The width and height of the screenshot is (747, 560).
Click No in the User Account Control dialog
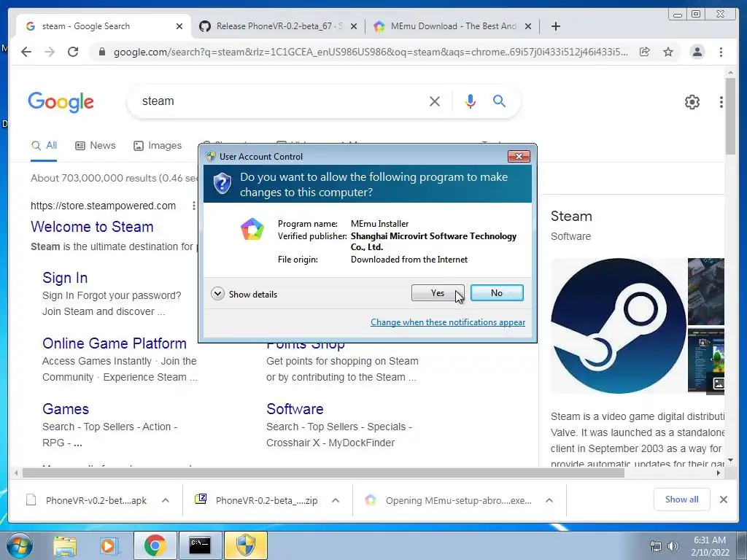[x=496, y=293]
